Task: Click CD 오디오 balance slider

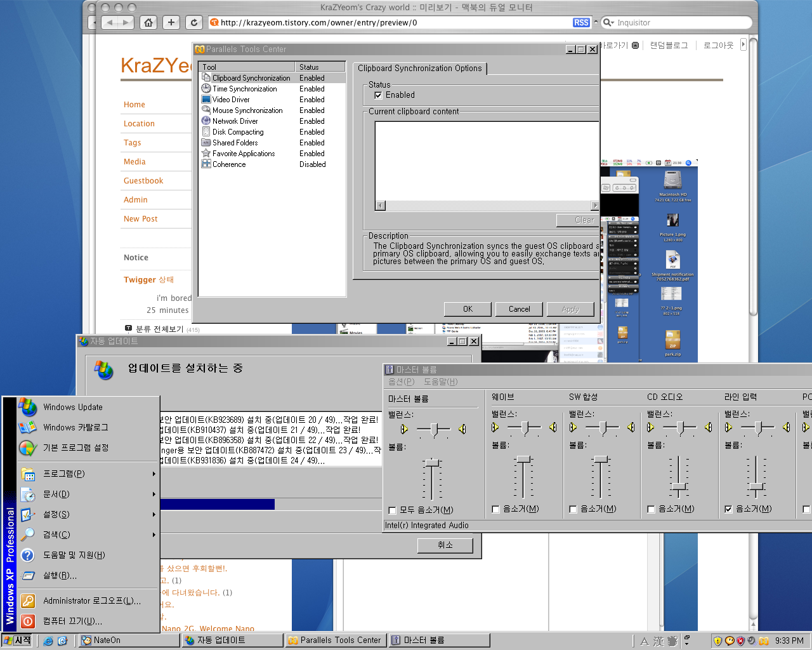Action: (679, 428)
